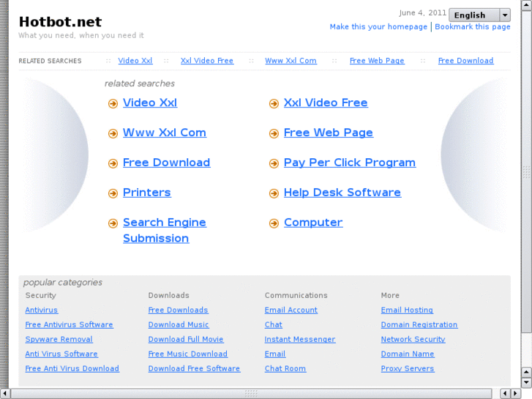532x399 pixels.
Task: Click the orange arrow icon beside Computer
Action: [x=274, y=224]
